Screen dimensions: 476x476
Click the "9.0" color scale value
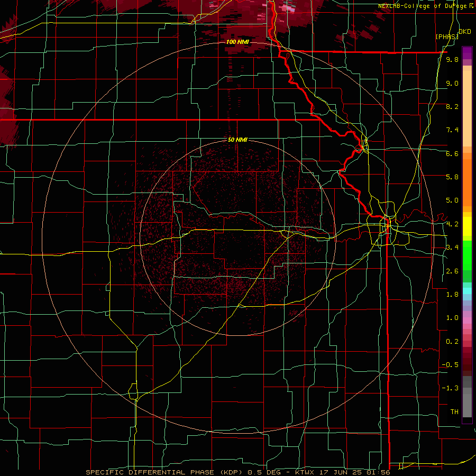point(452,83)
